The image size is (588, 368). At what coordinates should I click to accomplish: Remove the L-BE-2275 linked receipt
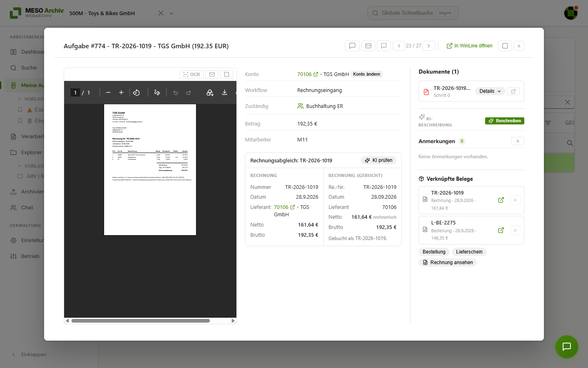[515, 230]
